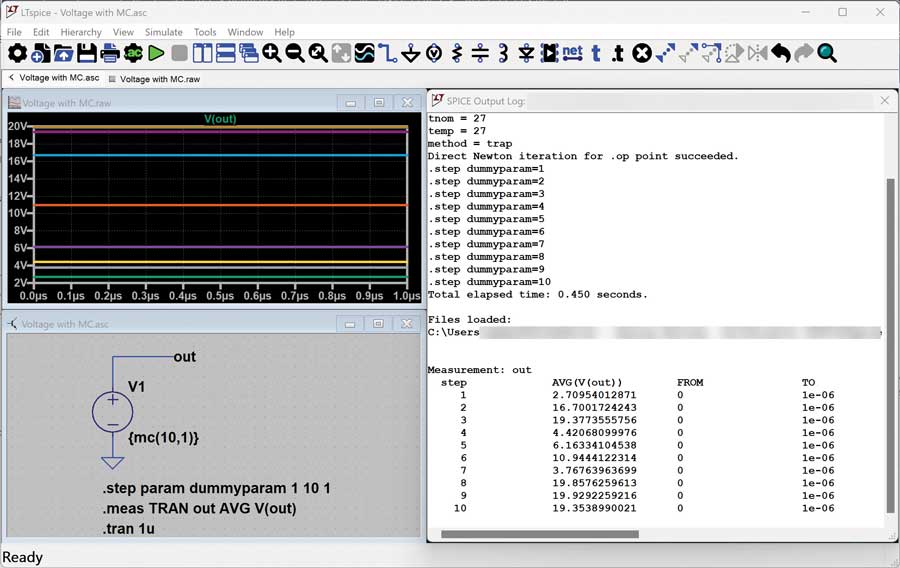This screenshot has width=900, height=568.
Task: Select the Draw wire tool
Action: click(x=388, y=53)
